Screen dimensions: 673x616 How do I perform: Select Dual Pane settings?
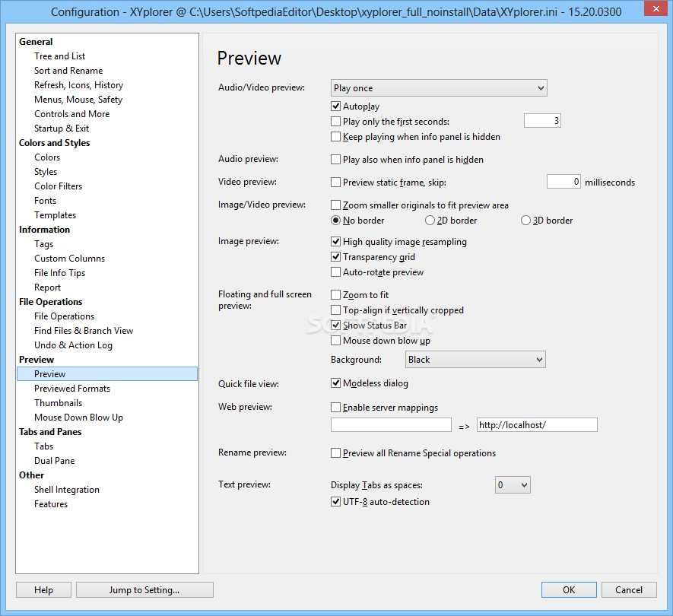click(x=54, y=461)
